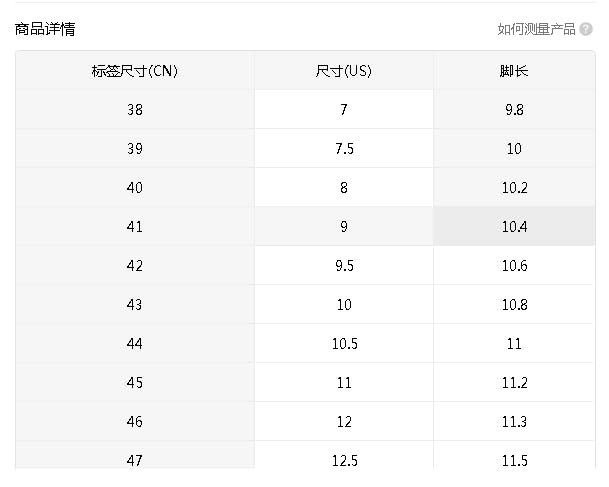Select CN label size 38 cell
Viewport: 609px width, 487px height.
[x=135, y=110]
